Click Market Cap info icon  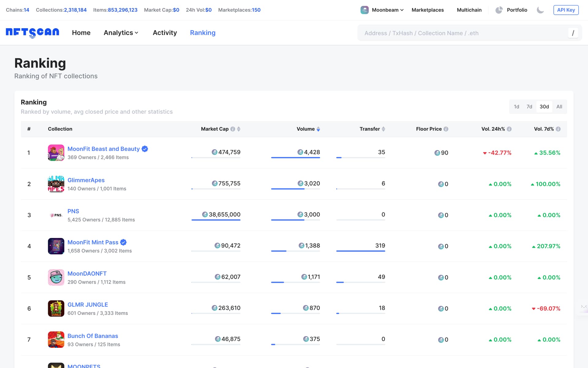[233, 129]
